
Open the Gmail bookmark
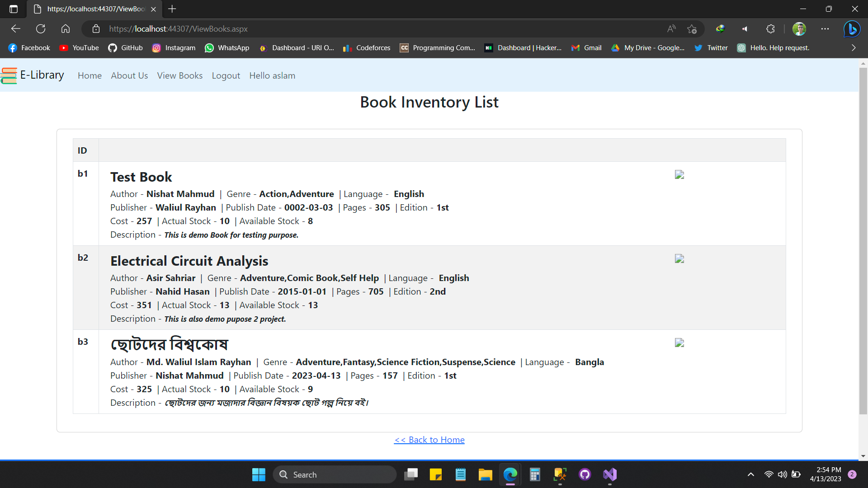pos(586,48)
